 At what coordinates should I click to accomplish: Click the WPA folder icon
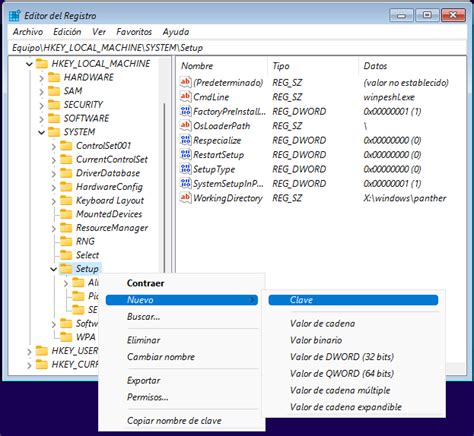tap(66, 337)
